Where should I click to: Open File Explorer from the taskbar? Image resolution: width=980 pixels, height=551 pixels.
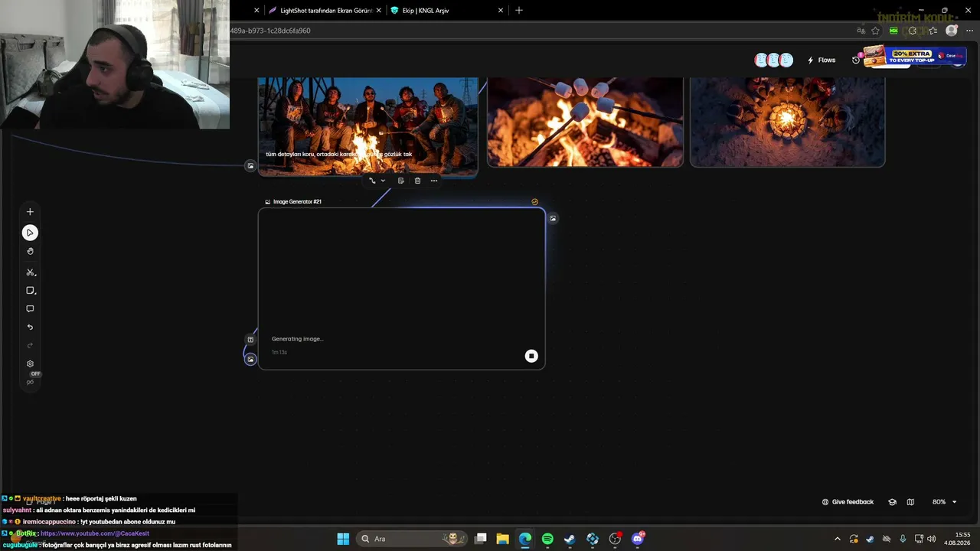[503, 539]
